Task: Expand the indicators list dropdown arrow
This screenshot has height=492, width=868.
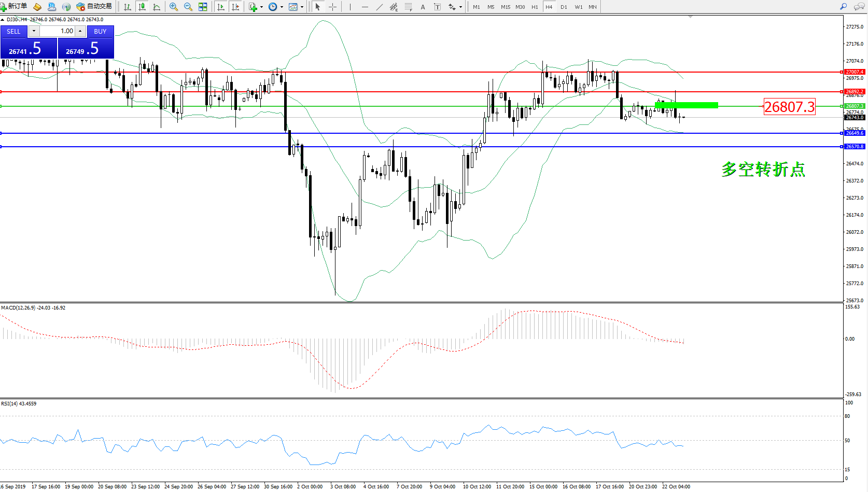Action: (261, 7)
